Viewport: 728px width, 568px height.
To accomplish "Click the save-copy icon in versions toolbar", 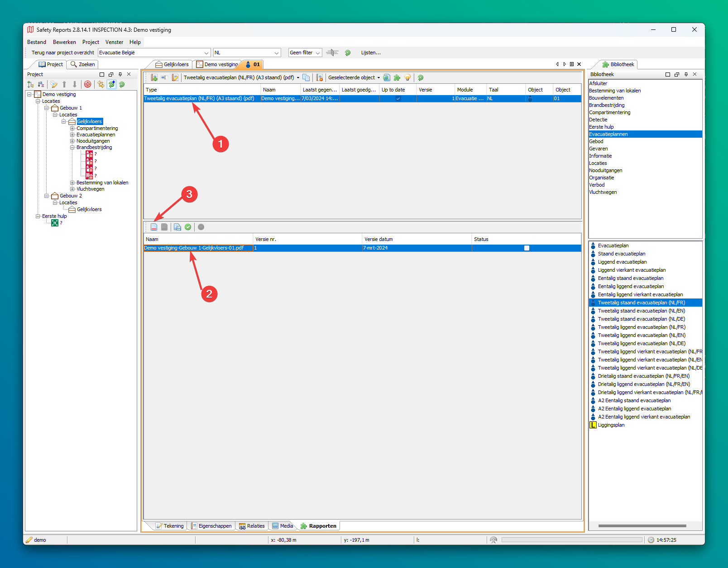I will click(x=177, y=227).
